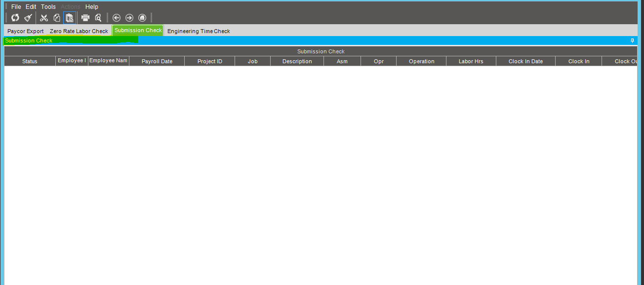
Task: Click the Clear broom icon
Action: coord(28,18)
